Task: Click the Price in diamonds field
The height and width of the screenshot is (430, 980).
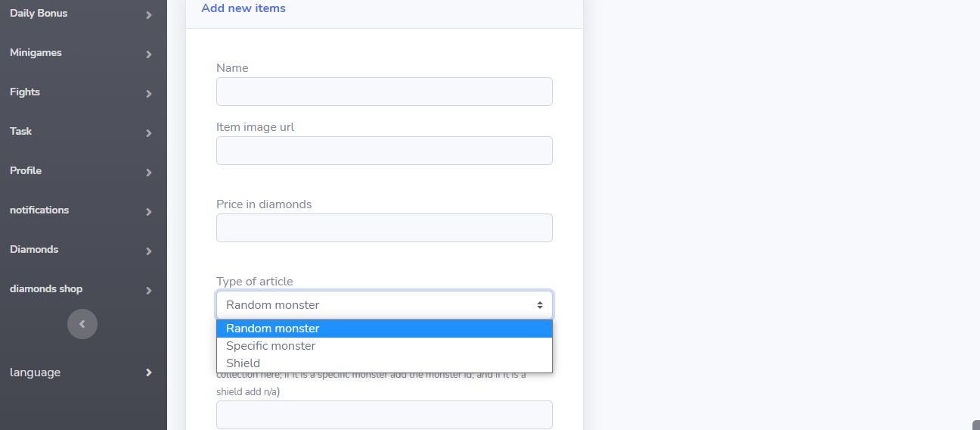Action: [x=384, y=228]
